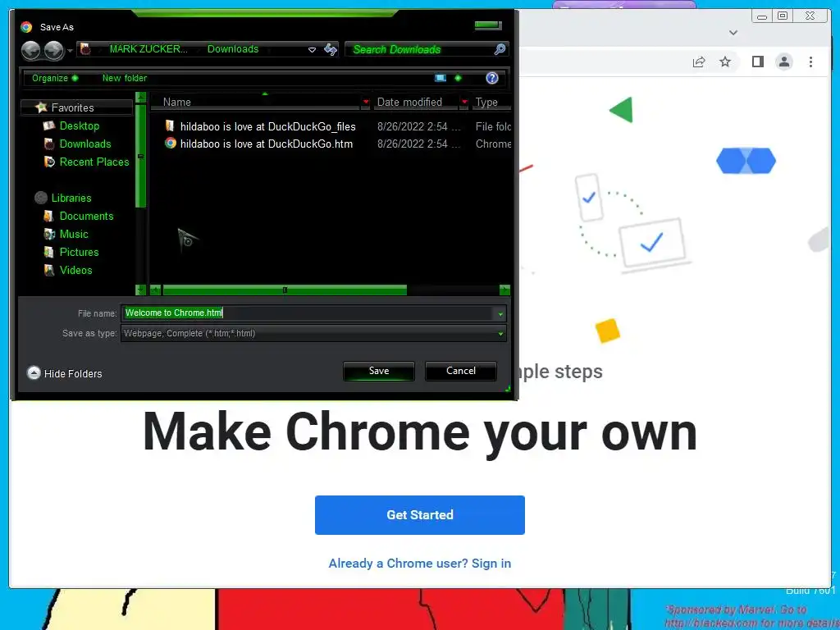Click the refresh icon next to address bar
840x630 pixels.
click(x=331, y=50)
